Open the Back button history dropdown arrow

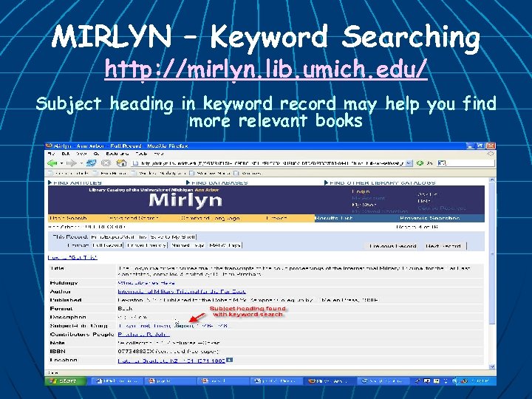tap(62, 163)
